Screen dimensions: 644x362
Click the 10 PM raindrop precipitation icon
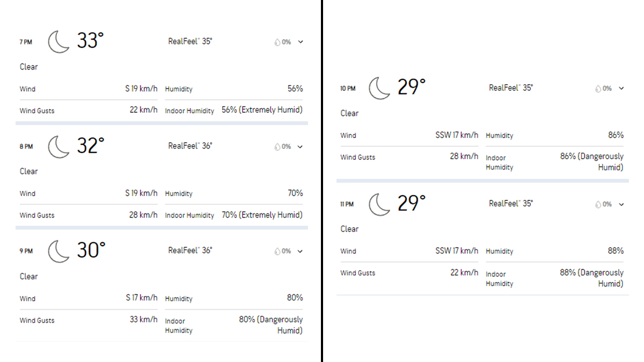click(598, 88)
